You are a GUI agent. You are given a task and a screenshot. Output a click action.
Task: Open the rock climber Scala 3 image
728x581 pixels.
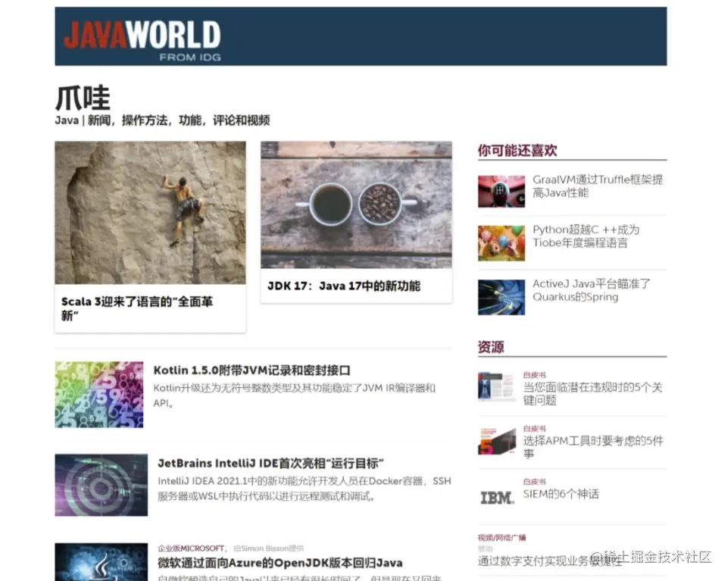pyautogui.click(x=150, y=212)
